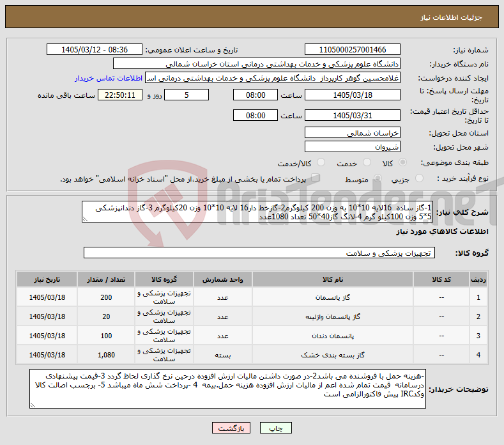Click the response deadline date 1405/03/18 field
This screenshot has height=445, width=504.
coord(352,95)
